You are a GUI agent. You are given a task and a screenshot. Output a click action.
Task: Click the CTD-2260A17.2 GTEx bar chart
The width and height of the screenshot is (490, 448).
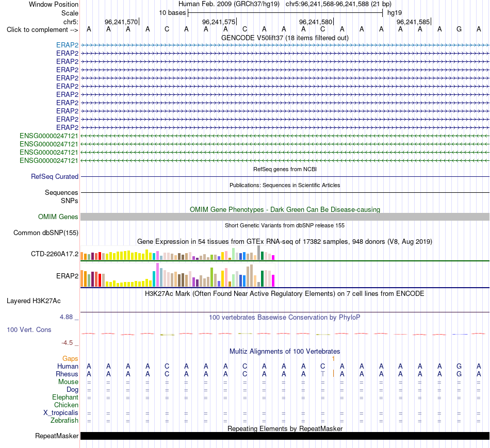(177, 253)
